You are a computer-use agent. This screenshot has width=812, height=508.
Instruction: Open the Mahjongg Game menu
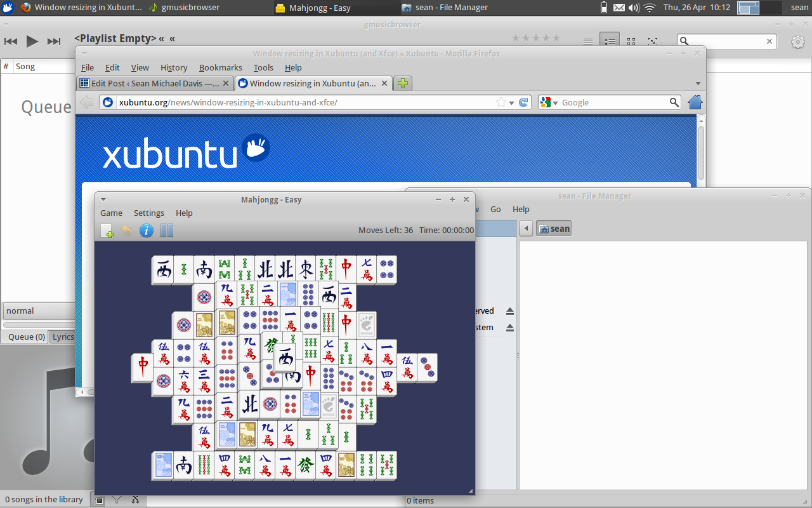[111, 213]
